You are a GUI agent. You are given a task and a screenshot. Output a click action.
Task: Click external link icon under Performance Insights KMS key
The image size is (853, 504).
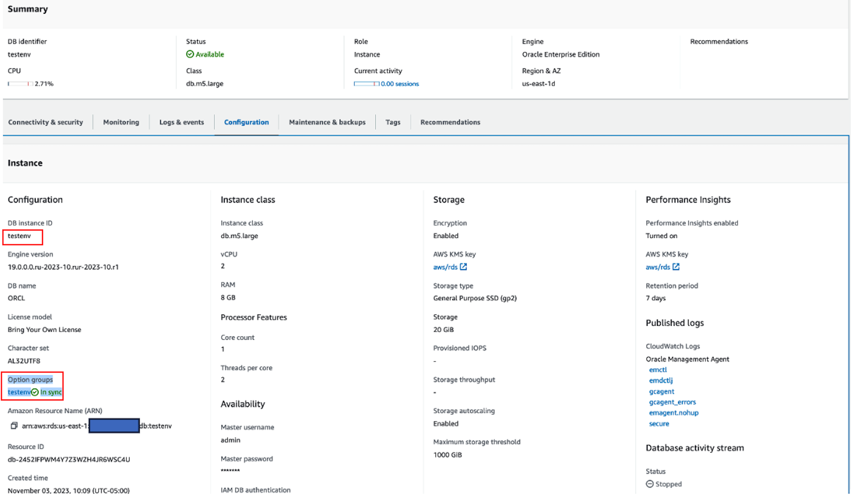[x=676, y=267]
